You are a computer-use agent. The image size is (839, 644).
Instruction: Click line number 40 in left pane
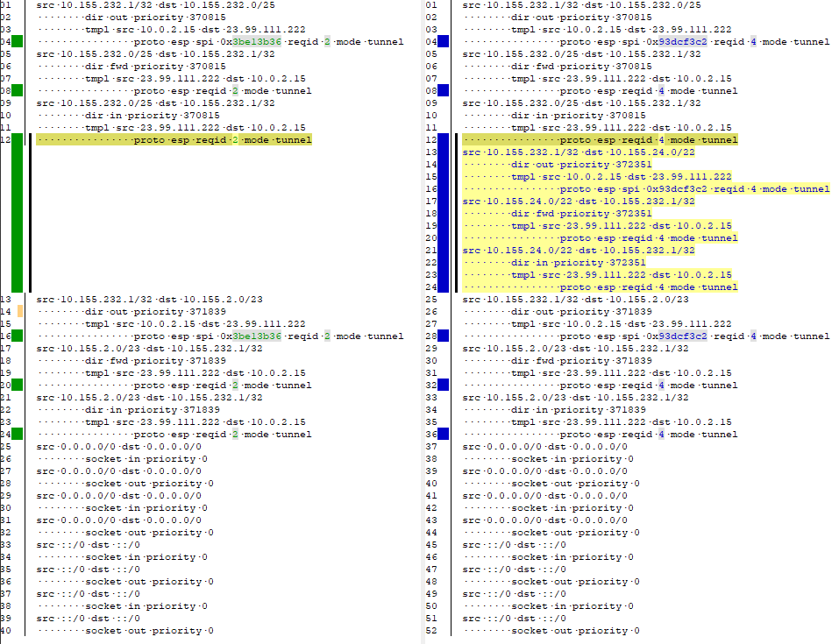[6, 631]
